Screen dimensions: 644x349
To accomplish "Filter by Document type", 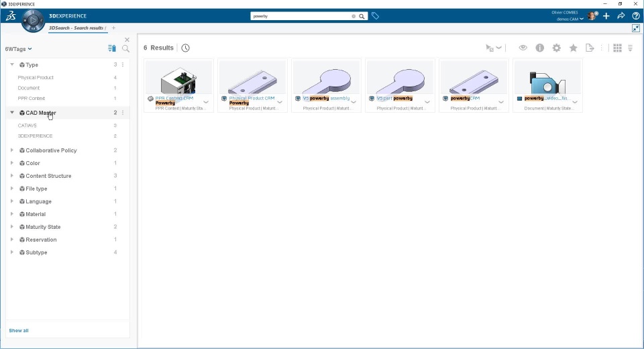I will coord(29,88).
